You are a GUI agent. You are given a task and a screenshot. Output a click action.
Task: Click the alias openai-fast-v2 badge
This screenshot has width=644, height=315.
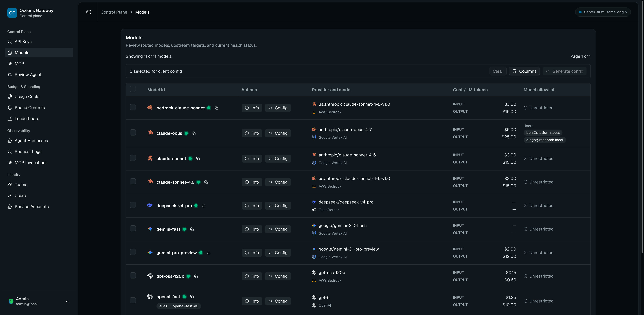pos(179,306)
